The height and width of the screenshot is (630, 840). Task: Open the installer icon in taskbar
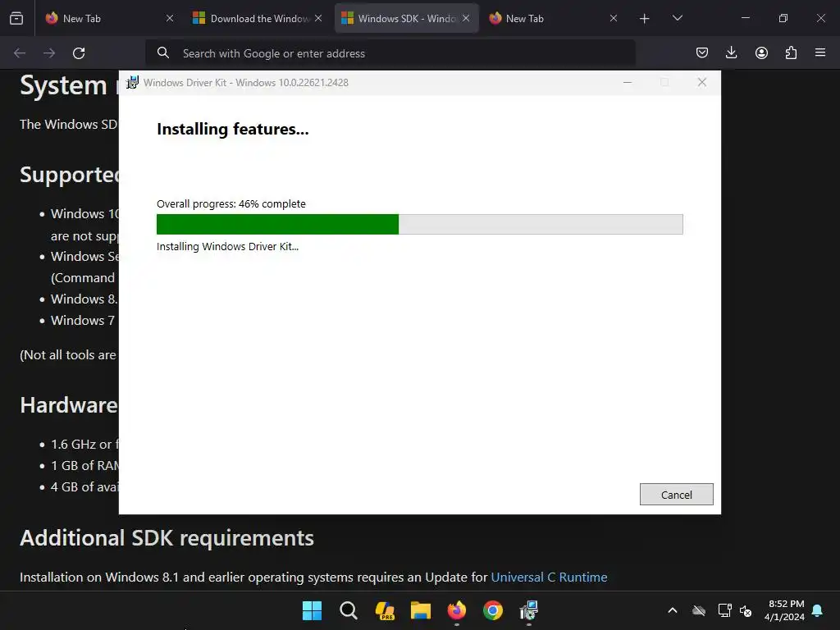[529, 610]
